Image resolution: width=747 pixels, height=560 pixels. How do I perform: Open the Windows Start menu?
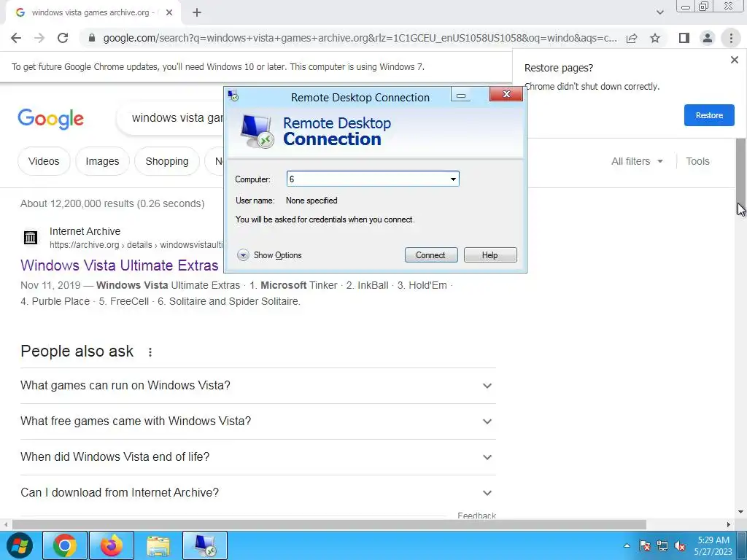coord(19,545)
